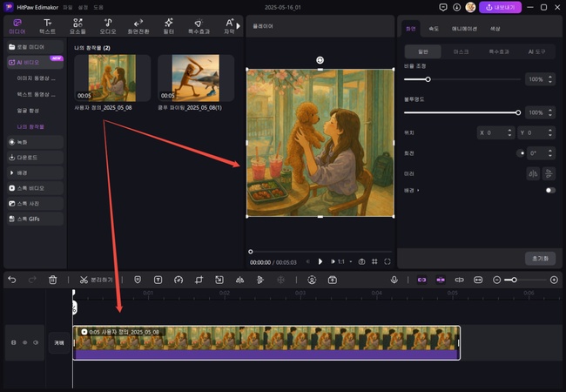Viewport: 566px width, 392px height.
Task: Switch to the Speed (속도) properties tab
Action: [434, 29]
